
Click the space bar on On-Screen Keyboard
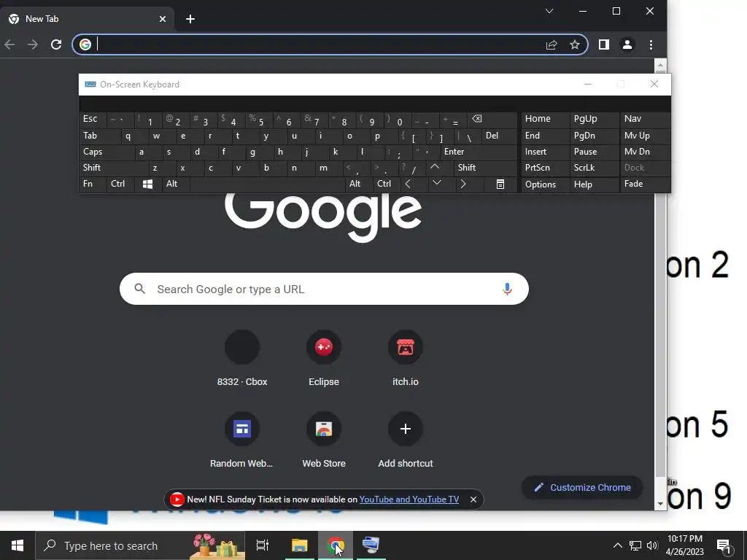click(267, 184)
